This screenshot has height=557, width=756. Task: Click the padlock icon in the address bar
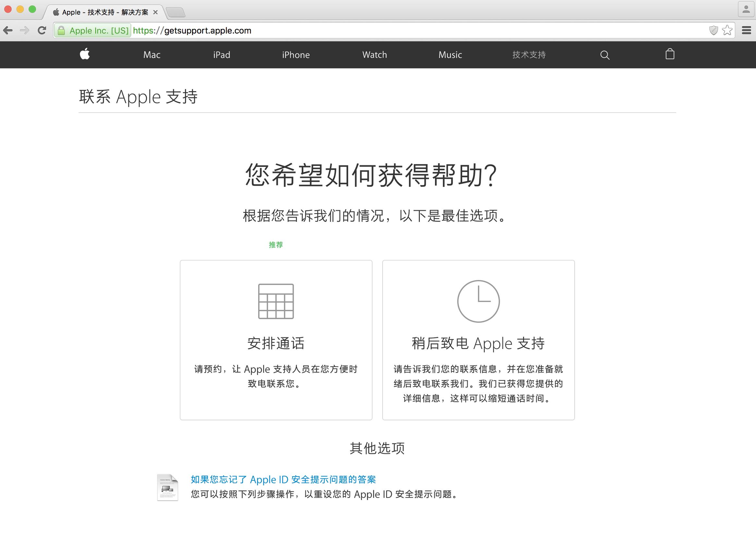[x=62, y=30]
